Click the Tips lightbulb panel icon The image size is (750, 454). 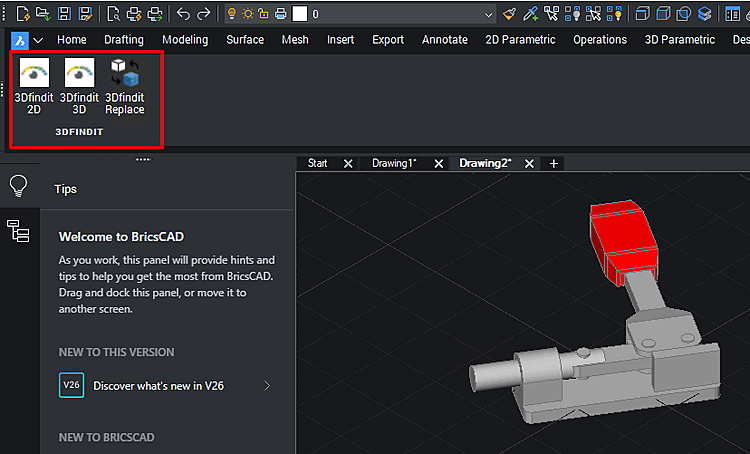pos(19,186)
